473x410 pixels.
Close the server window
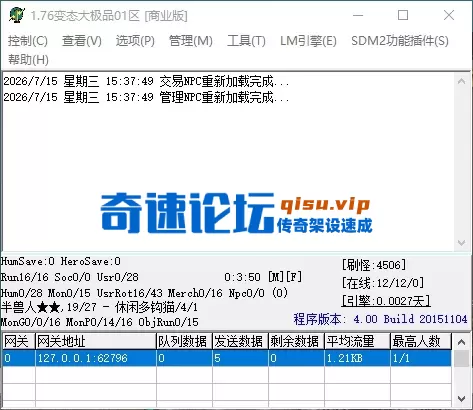pos(449,15)
